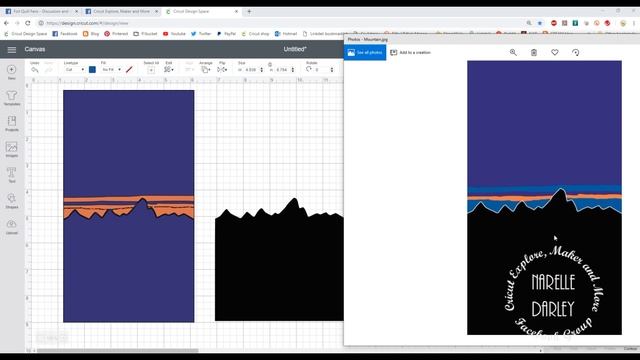This screenshot has height=360, width=640.
Task: Open a new browser tab
Action: tap(249, 11)
